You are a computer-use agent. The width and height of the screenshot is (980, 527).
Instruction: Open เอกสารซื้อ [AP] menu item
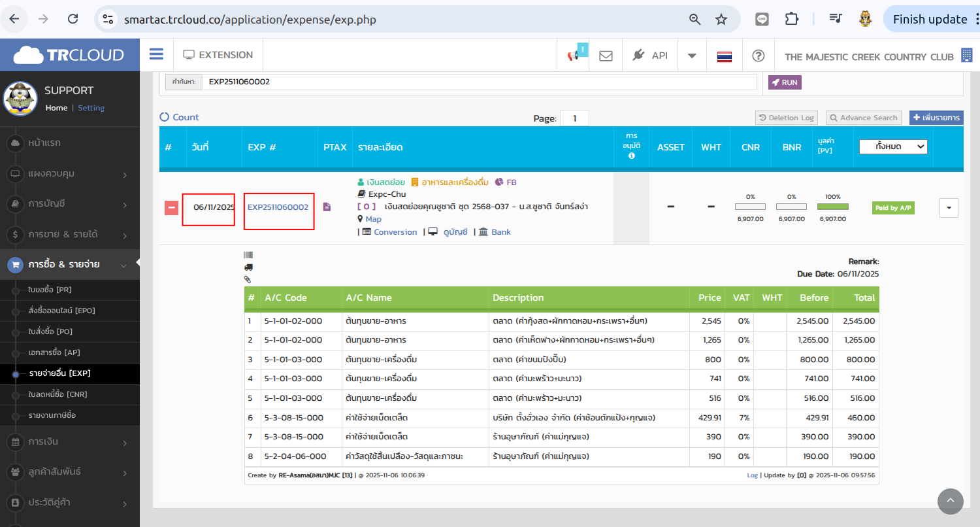[54, 352]
